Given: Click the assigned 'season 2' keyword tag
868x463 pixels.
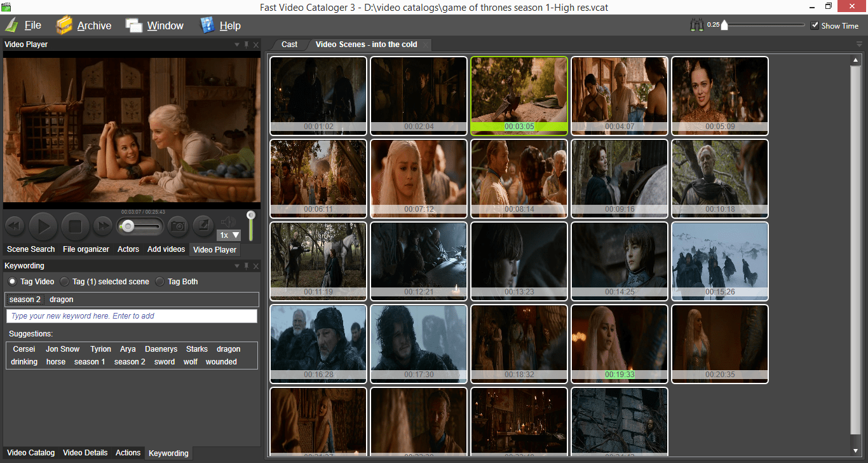Looking at the screenshot, I should click(25, 300).
